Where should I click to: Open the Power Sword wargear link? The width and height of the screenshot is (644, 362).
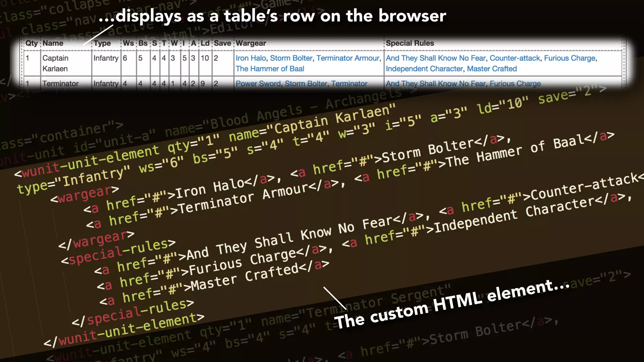tap(258, 84)
